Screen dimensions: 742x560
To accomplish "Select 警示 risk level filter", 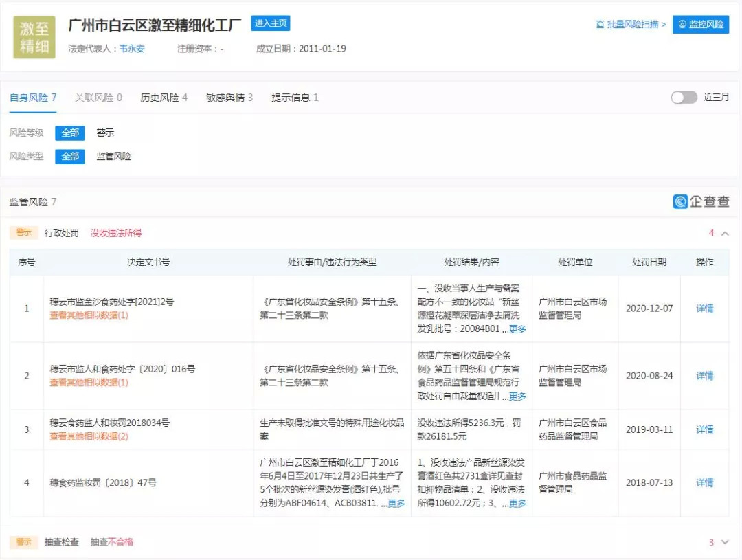I will point(105,133).
